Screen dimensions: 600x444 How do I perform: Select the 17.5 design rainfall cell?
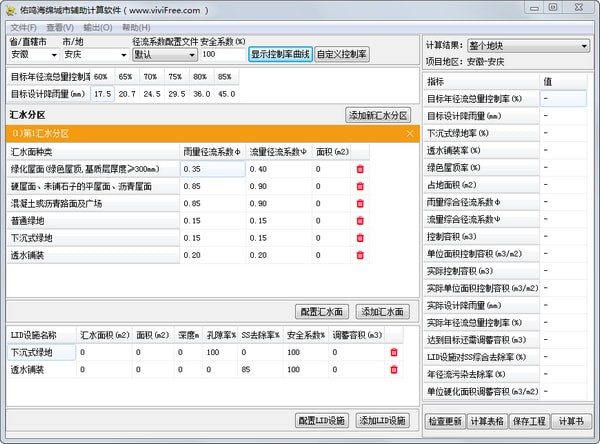coord(103,94)
